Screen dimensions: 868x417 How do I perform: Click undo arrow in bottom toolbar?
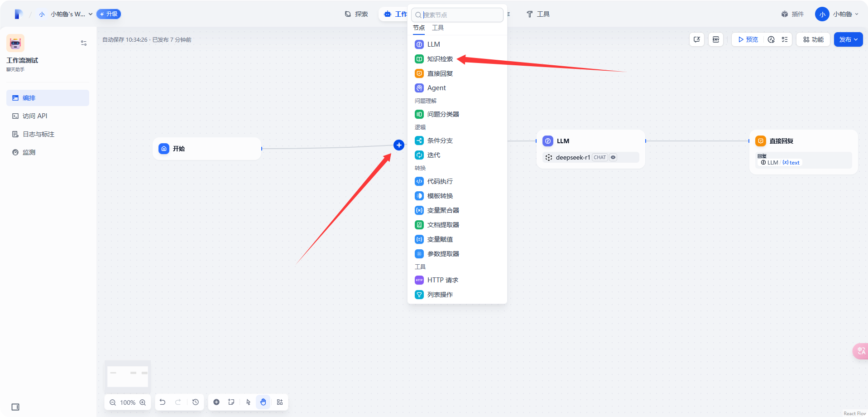163,402
